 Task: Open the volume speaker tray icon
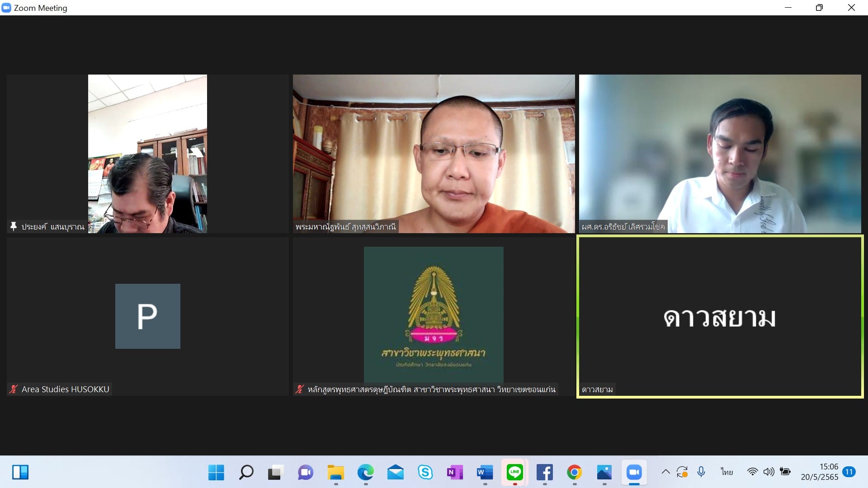click(769, 472)
